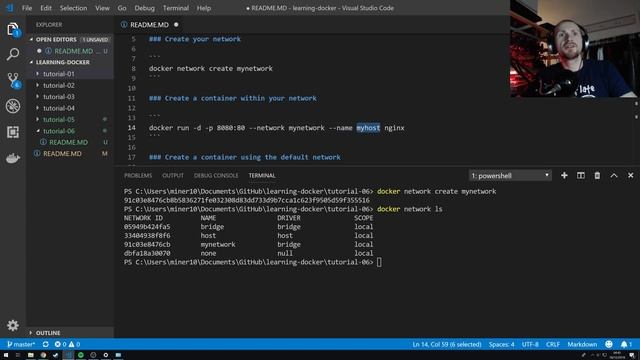Select the Terminal panel tab
Screen dimensions: 640x360
click(x=262, y=176)
